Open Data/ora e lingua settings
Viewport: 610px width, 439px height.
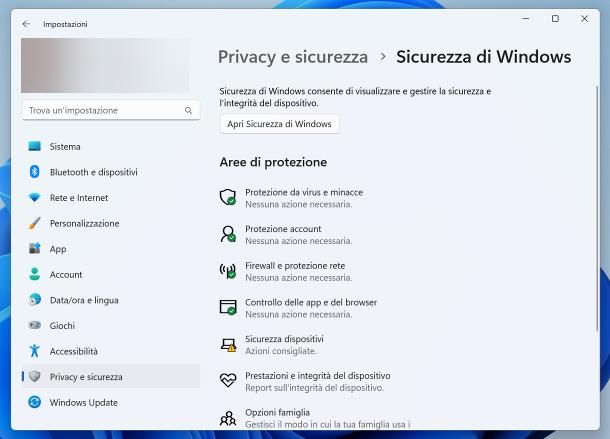(111, 300)
